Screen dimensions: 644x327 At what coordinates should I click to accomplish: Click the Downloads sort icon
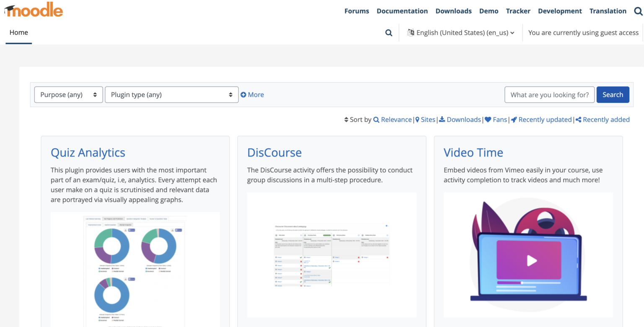[x=441, y=120]
